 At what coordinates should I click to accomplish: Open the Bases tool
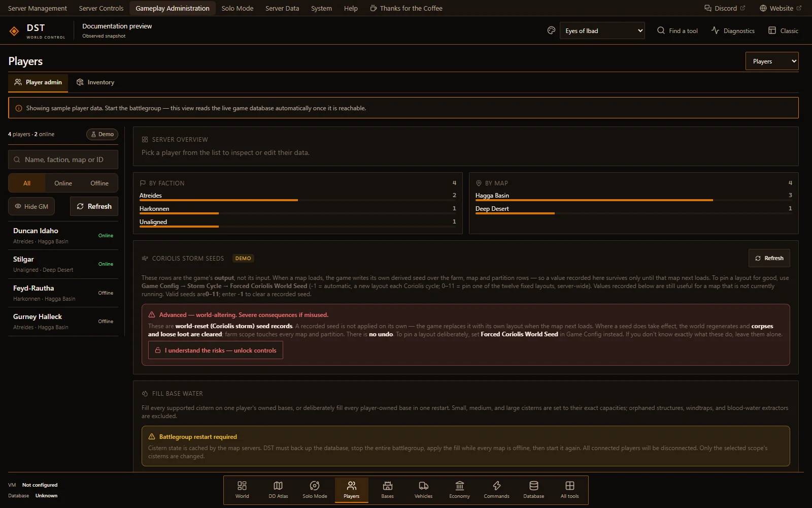(387, 490)
